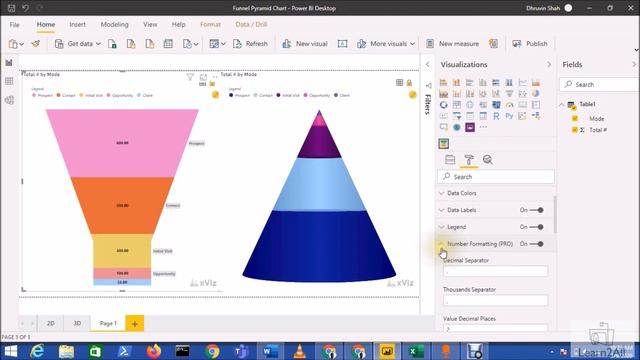Click the New visual button
Image resolution: width=640 pixels, height=360 pixels.
coord(305,44)
